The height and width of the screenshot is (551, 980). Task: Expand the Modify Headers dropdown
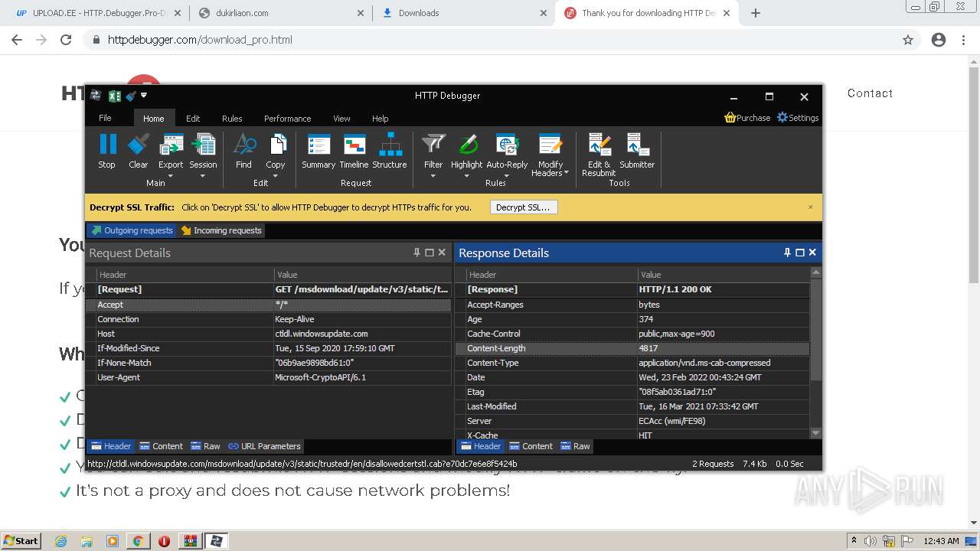[567, 173]
